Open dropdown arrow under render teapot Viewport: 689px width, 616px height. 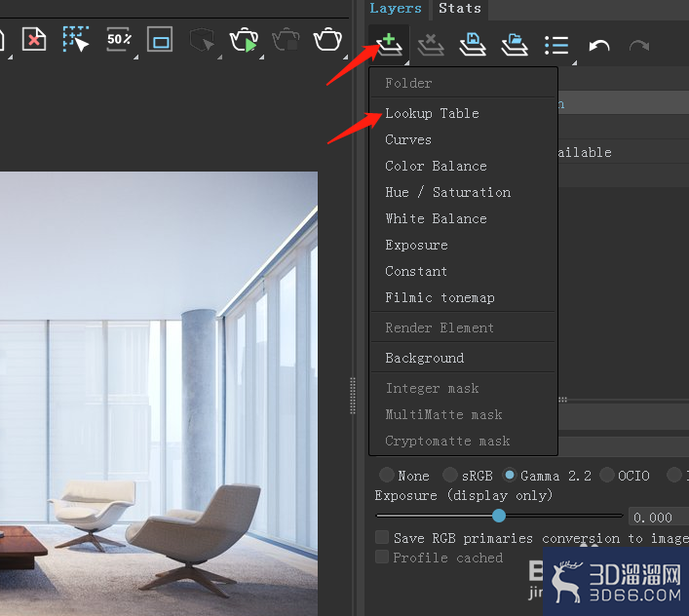tap(345, 58)
